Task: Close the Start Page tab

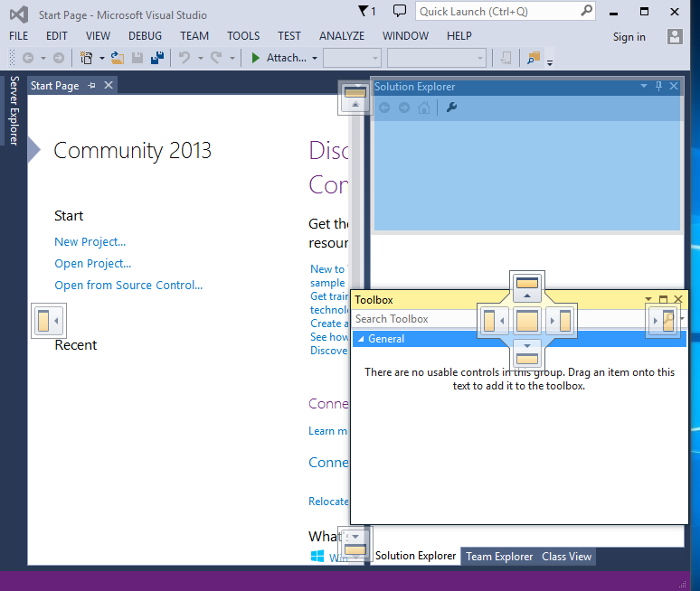Action: (x=109, y=85)
